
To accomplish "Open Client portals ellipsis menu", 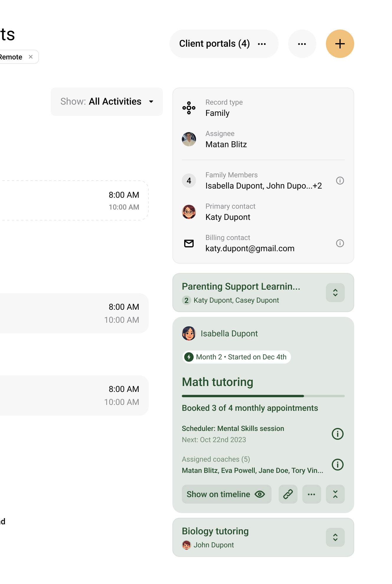I will (262, 44).
